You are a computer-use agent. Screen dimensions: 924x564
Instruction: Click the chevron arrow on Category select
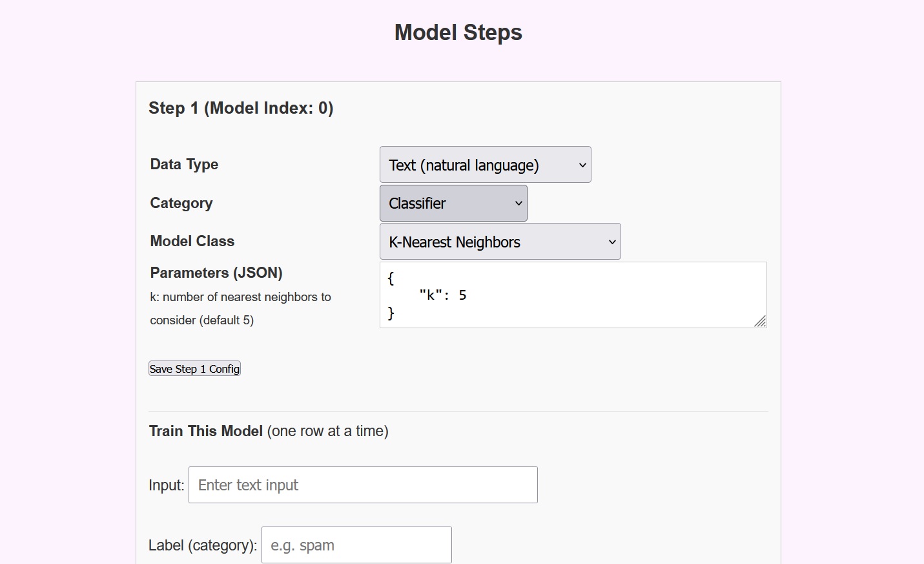click(518, 204)
